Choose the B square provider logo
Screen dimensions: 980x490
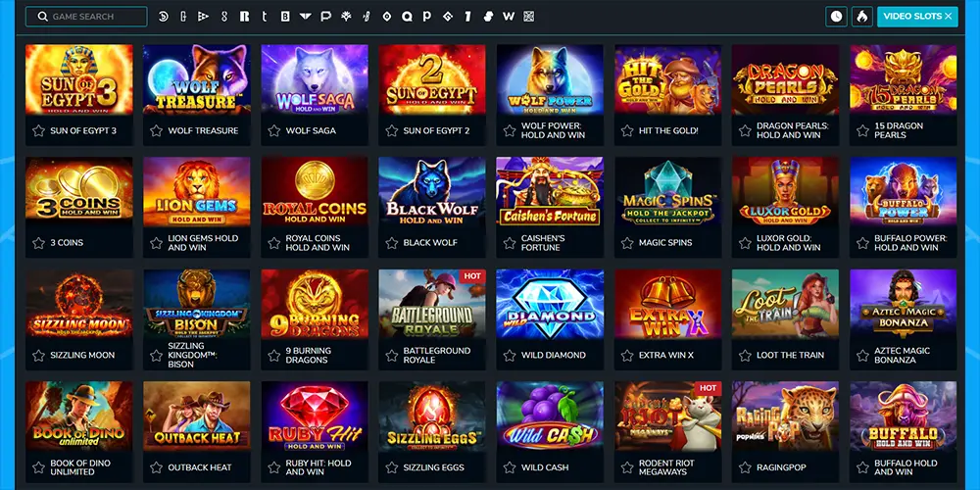coord(285,17)
